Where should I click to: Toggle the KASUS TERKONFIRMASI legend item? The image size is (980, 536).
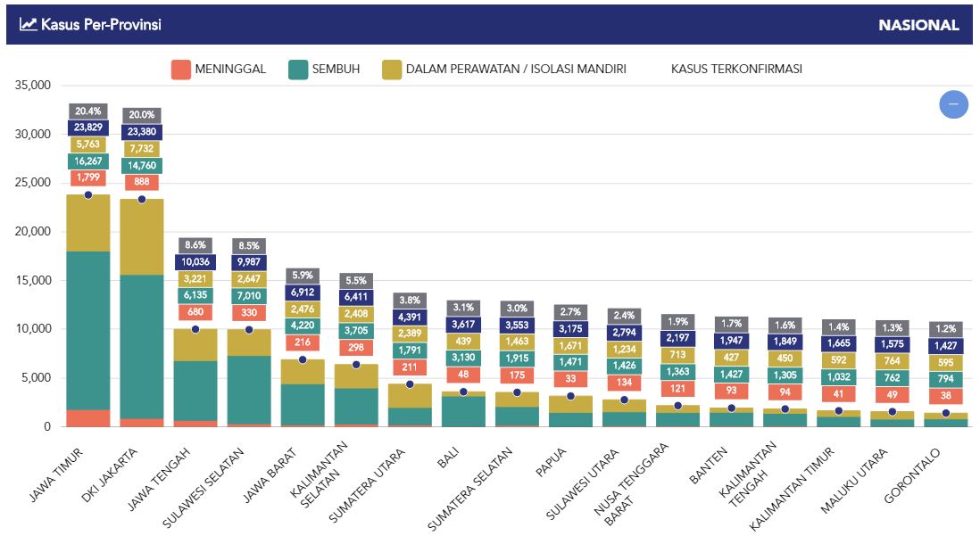pyautogui.click(x=735, y=69)
